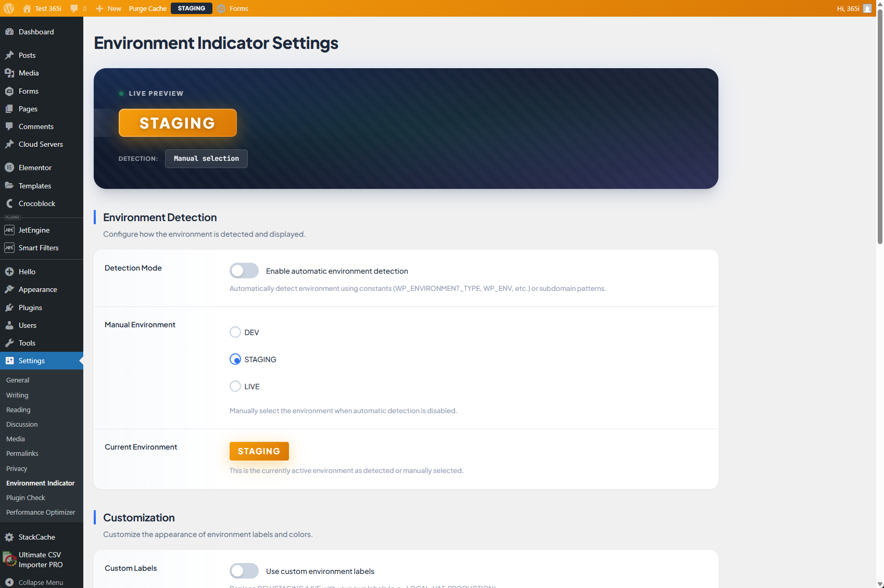
Task: Collapse the admin sidebar menu
Action: click(10, 582)
